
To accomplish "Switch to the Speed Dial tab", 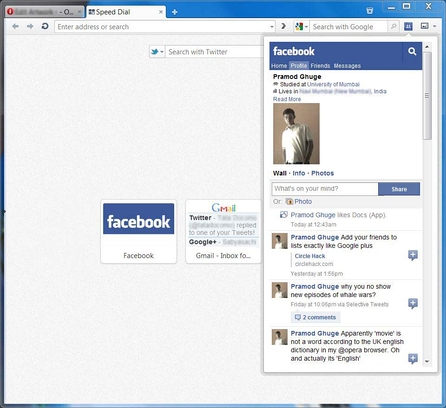I will pyautogui.click(x=126, y=12).
